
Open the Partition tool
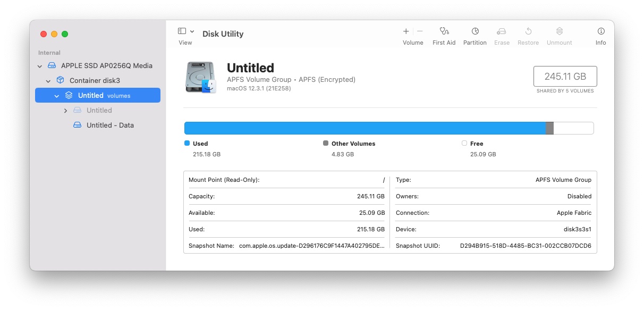(474, 32)
